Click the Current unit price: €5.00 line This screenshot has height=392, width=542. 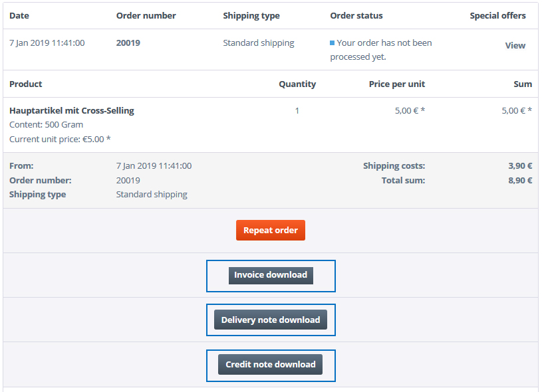pos(60,139)
